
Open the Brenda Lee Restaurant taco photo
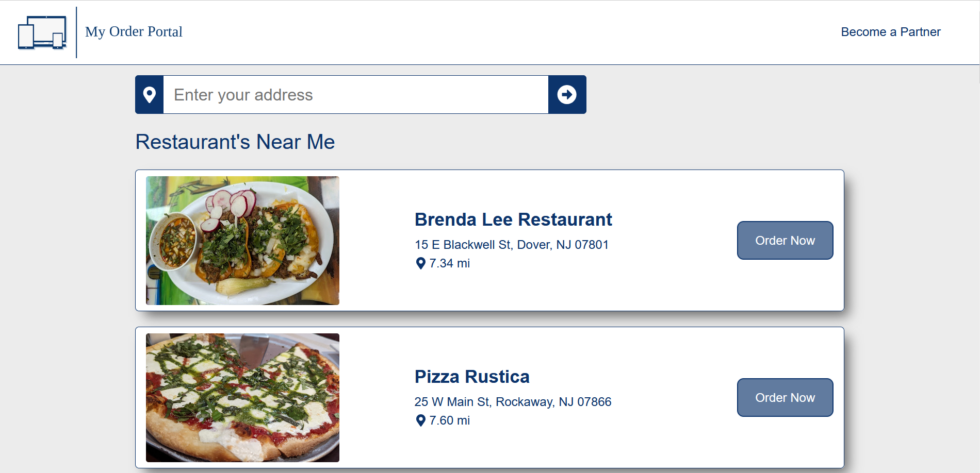242,241
